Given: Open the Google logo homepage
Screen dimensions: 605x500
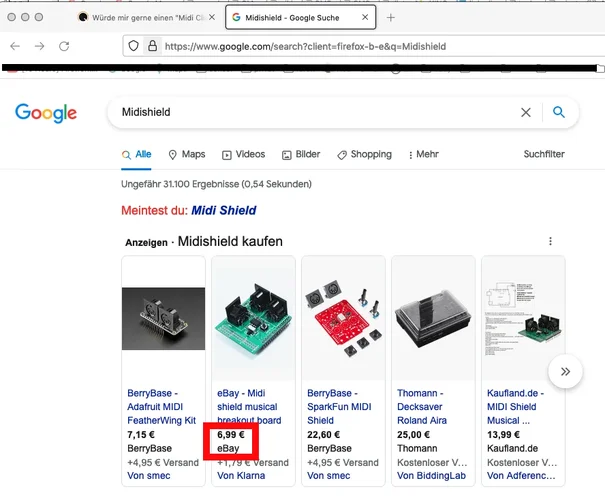Looking at the screenshot, I should [x=46, y=113].
